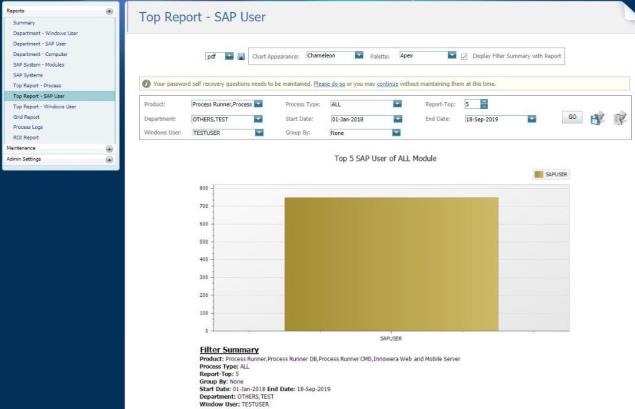Open the ROI Report
This screenshot has width=635, height=409.
point(26,138)
